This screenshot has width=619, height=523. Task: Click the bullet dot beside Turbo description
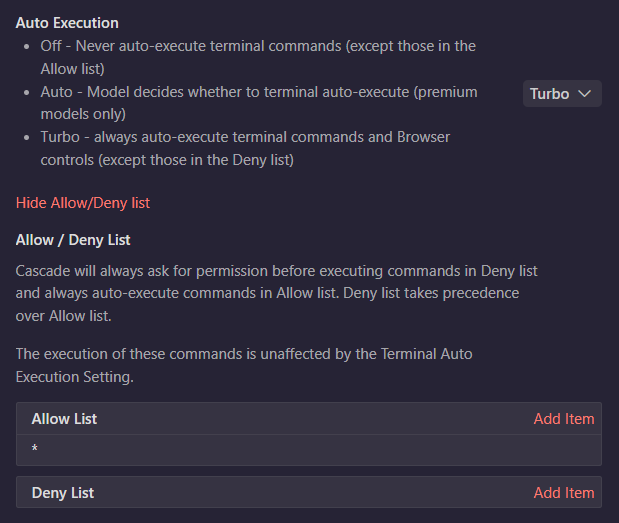pos(26,138)
